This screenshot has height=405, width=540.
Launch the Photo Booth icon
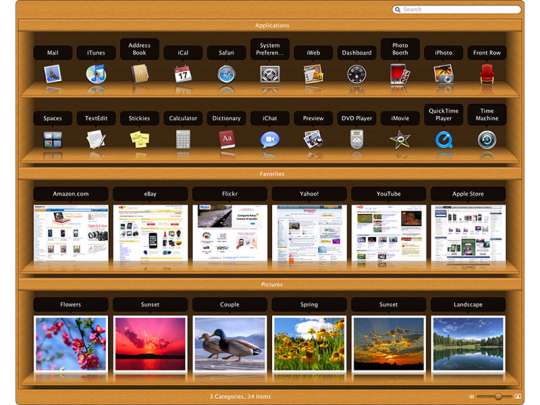tap(400, 74)
